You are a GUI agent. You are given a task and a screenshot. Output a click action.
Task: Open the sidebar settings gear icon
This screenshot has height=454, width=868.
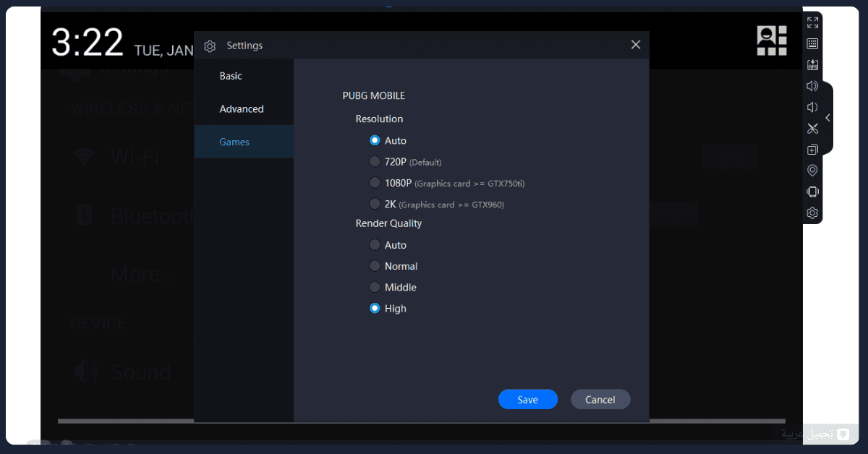(812, 213)
